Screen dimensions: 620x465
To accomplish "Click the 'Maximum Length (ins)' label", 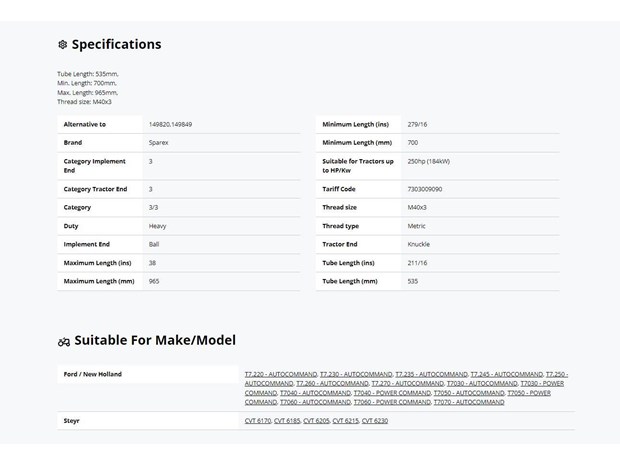I will [x=97, y=263].
